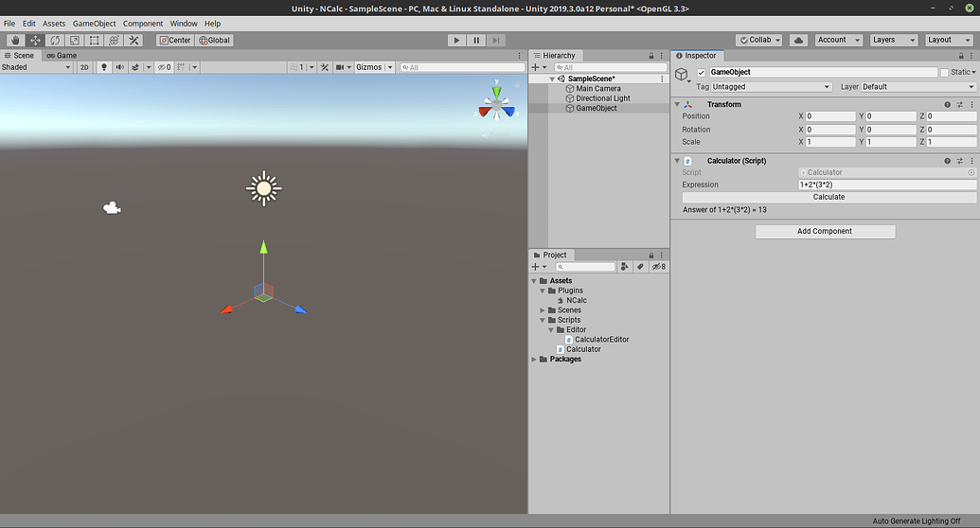The height and width of the screenshot is (528, 980).
Task: Select the Hand tool
Action: 16,40
